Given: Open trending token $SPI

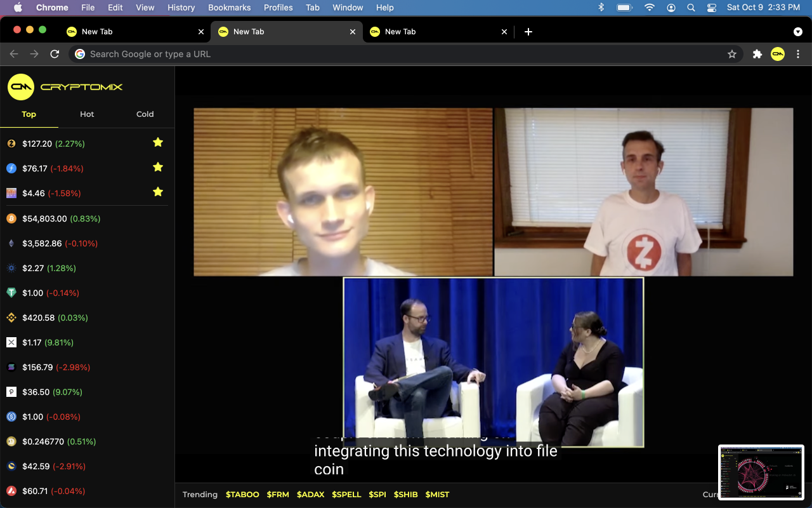Looking at the screenshot, I should (377, 495).
